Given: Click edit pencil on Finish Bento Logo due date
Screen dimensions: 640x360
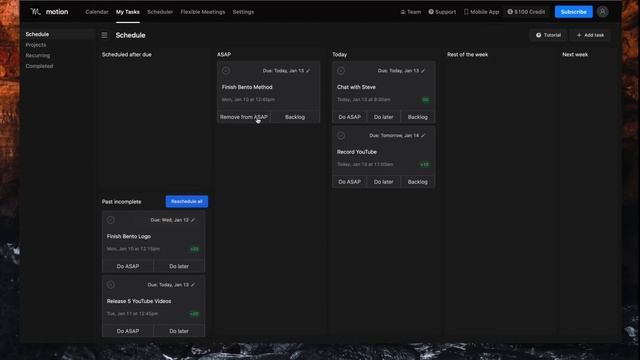Looking at the screenshot, I should pyautogui.click(x=193, y=220).
